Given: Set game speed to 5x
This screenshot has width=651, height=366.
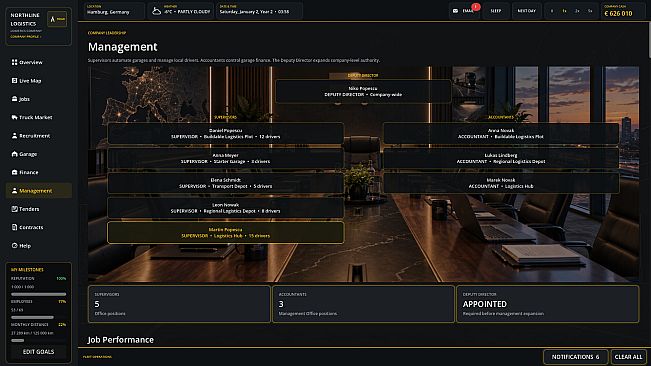Looking at the screenshot, I should coord(590,11).
